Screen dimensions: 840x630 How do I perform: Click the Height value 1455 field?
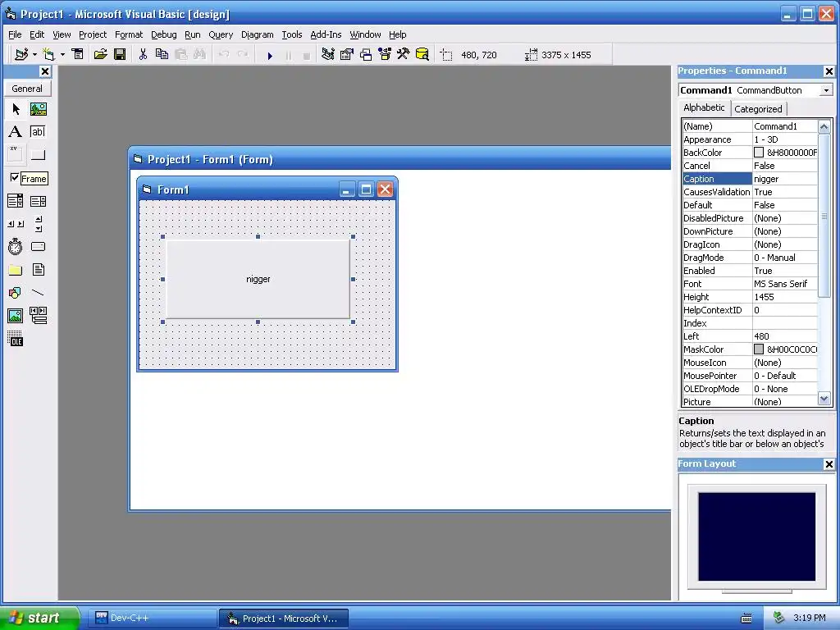pyautogui.click(x=785, y=297)
